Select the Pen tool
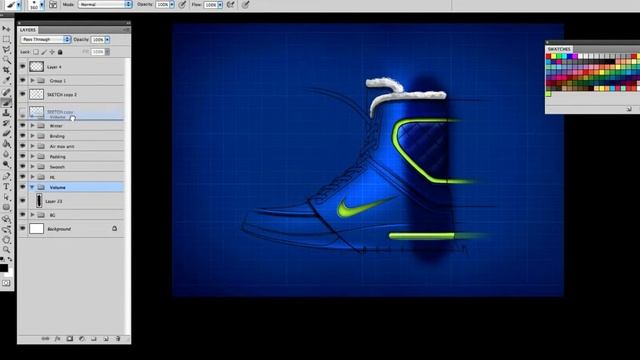 6,176
